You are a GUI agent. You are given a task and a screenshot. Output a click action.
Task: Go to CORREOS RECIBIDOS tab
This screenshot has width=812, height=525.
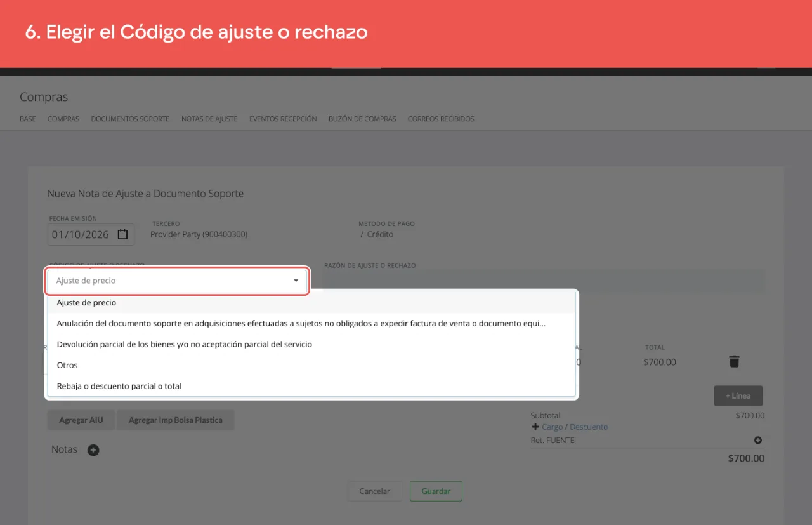click(441, 119)
